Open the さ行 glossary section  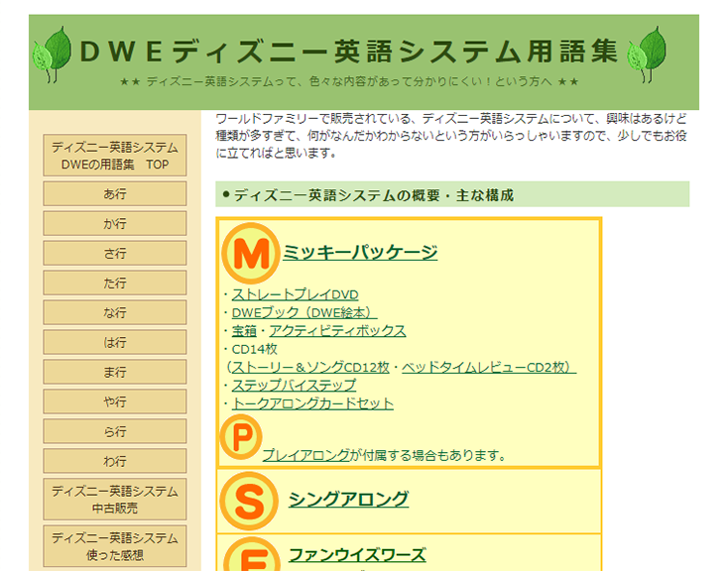pos(115,253)
